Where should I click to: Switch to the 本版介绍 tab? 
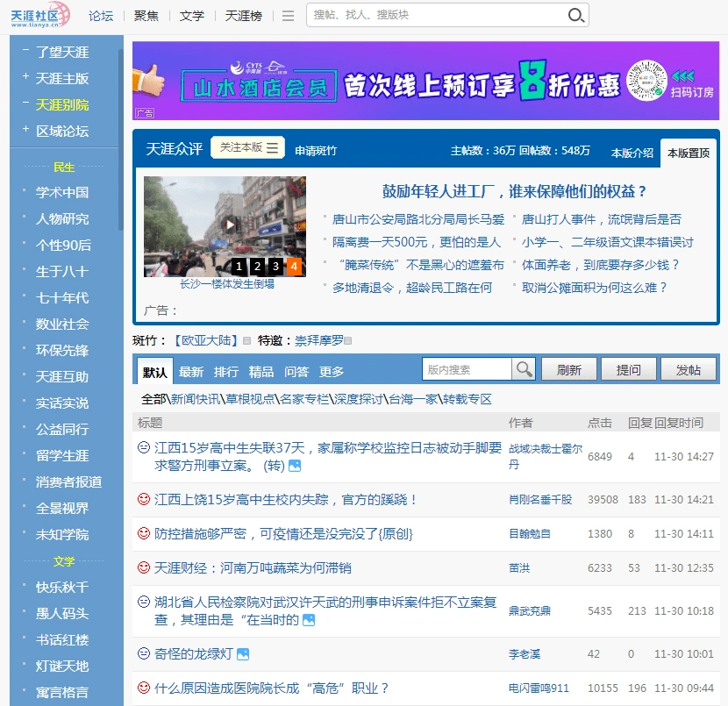(x=633, y=151)
